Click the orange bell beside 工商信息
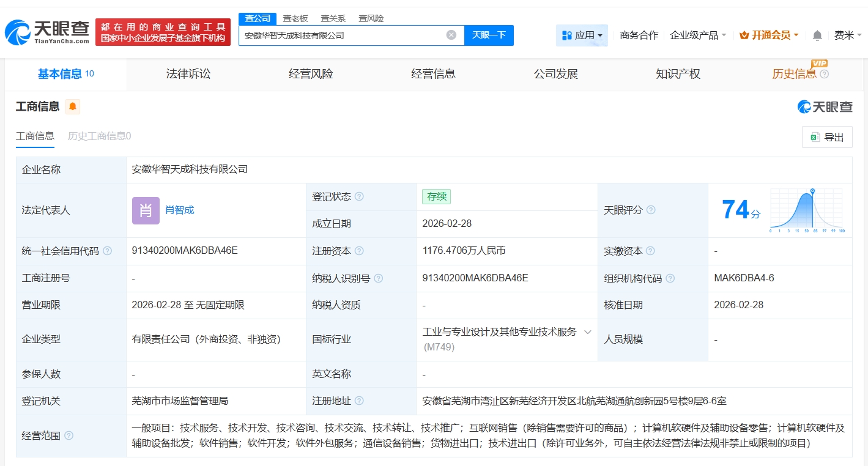The width and height of the screenshot is (868, 466). 72,106
